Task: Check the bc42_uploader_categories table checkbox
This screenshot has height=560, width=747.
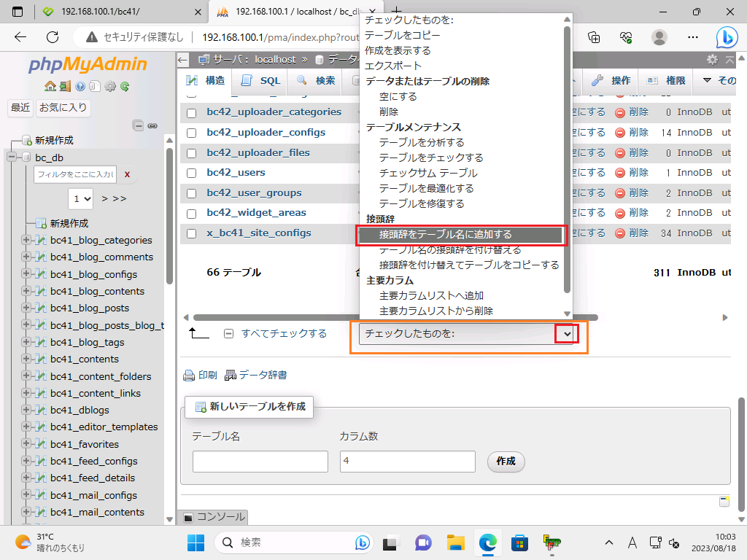Action: pyautogui.click(x=192, y=113)
